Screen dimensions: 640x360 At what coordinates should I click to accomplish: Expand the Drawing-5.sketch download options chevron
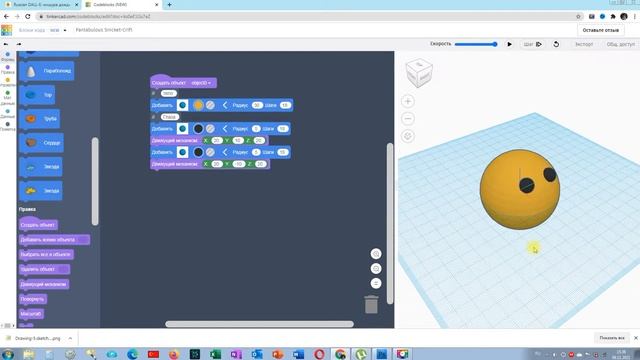70,338
